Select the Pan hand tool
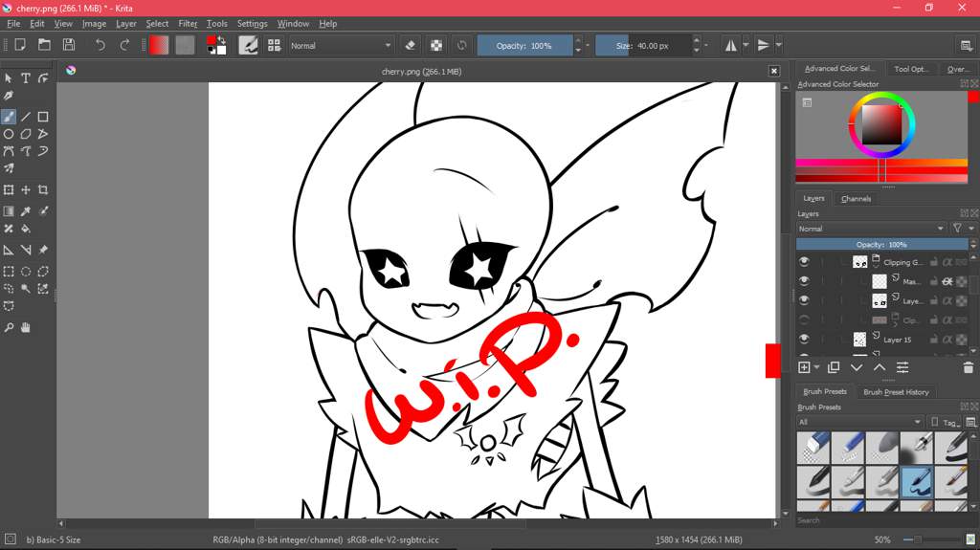The image size is (980, 550). tap(26, 327)
